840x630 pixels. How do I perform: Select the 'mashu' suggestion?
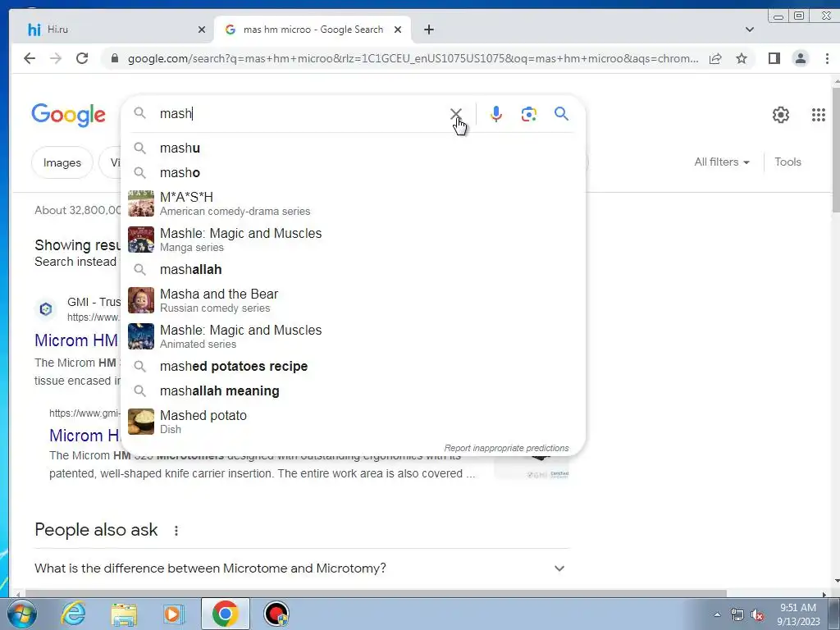coord(353,148)
